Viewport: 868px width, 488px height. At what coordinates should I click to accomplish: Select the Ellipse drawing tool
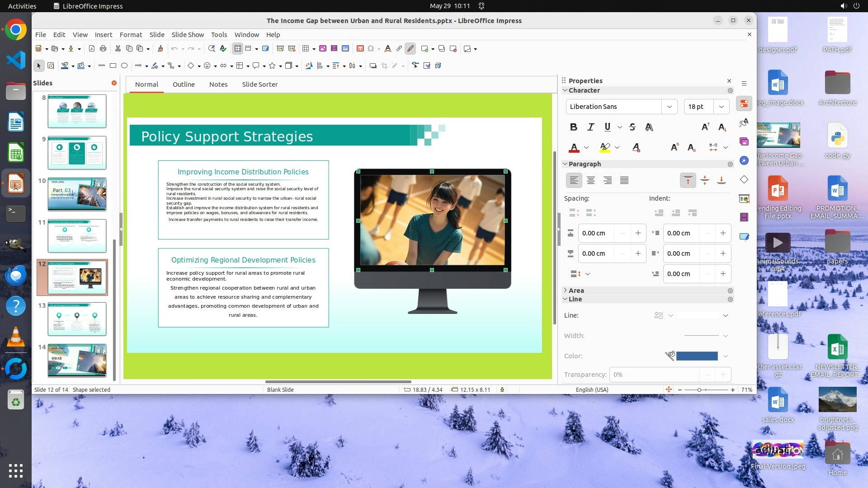(124, 66)
